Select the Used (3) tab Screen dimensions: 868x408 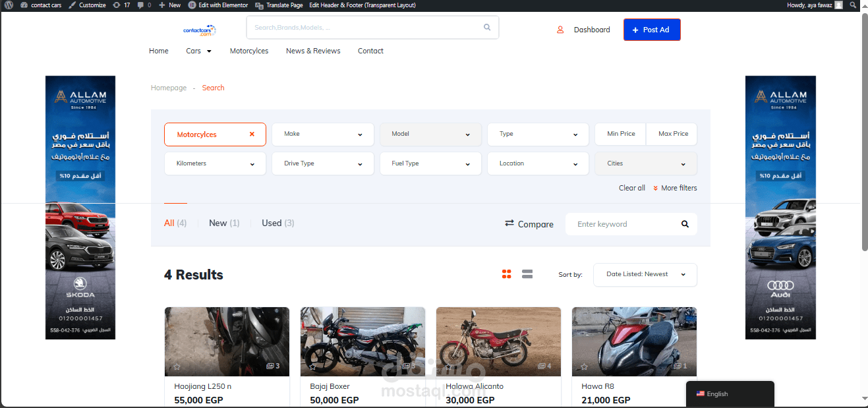(278, 223)
